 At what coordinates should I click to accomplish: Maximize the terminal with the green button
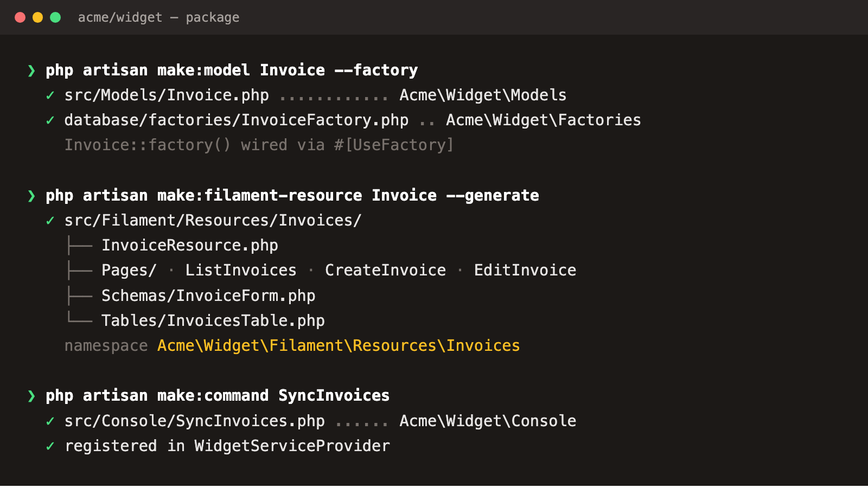[x=55, y=17]
